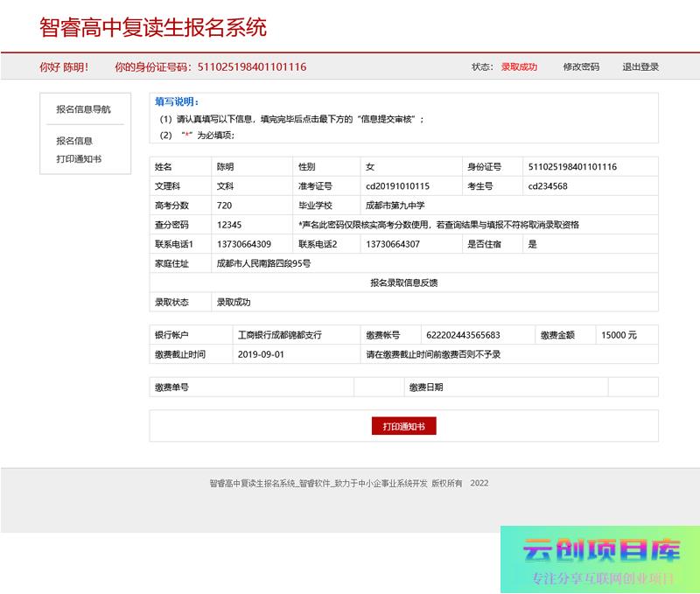Select 打印通知书 in the left sidebar
The width and height of the screenshot is (700, 594).
click(79, 159)
